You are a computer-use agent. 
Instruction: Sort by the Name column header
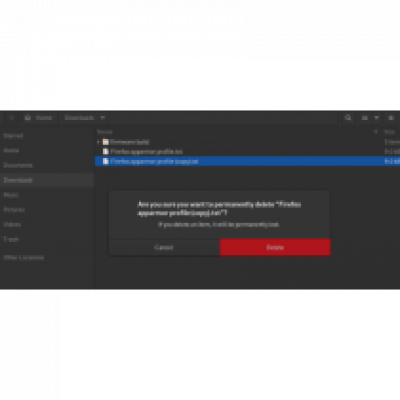105,132
